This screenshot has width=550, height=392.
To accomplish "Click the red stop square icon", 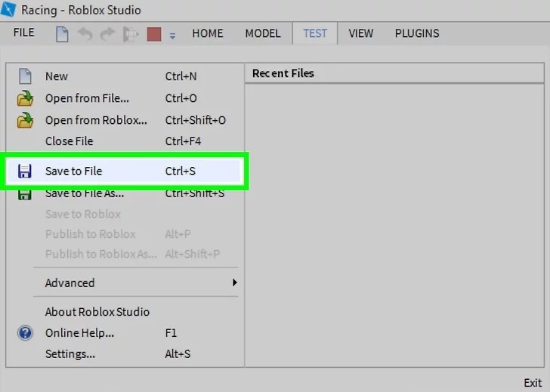I will pyautogui.click(x=154, y=34).
